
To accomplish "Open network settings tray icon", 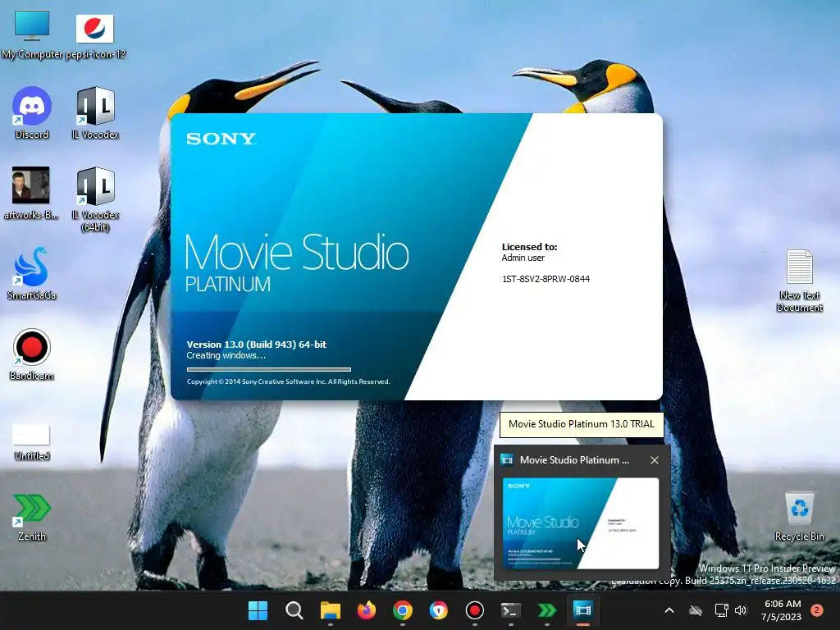I will (722, 610).
